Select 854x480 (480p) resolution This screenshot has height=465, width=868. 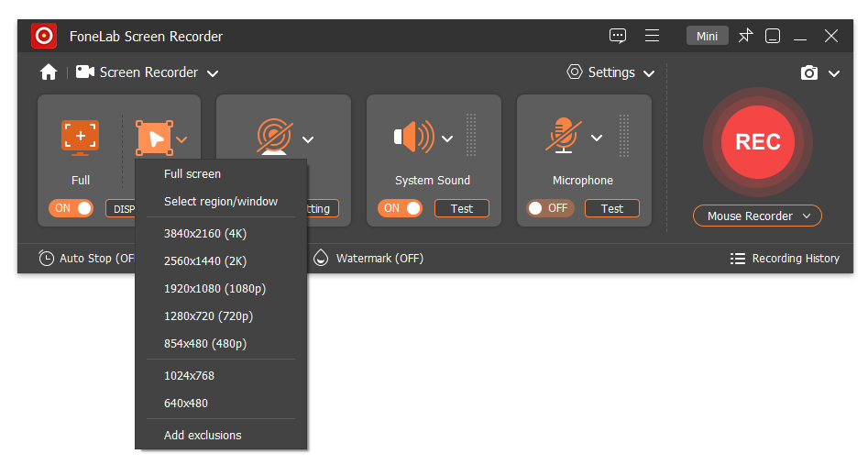(x=221, y=344)
